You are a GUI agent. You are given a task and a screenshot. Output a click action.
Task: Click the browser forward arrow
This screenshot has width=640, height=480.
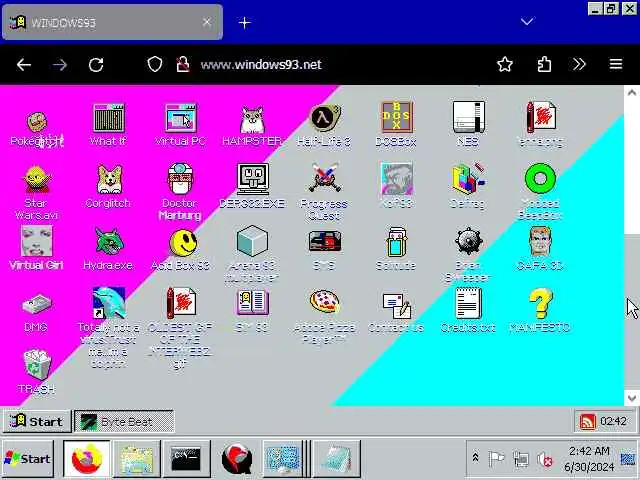pyautogui.click(x=60, y=64)
